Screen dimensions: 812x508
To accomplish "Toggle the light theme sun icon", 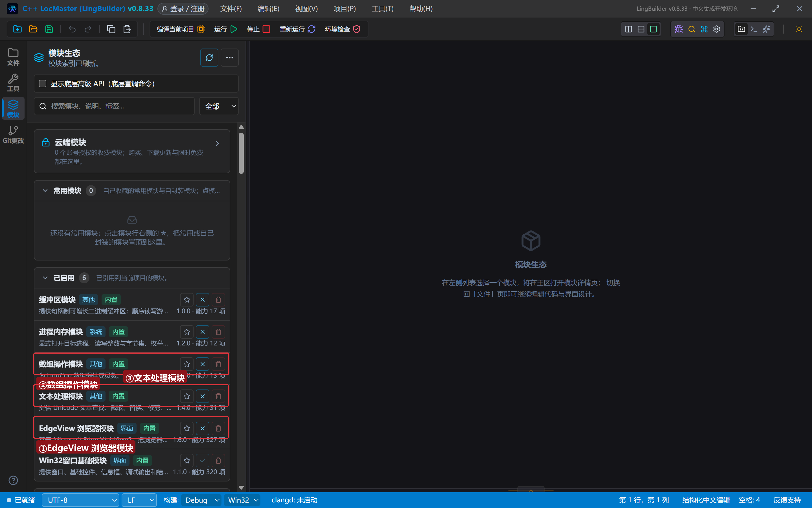I will coord(799,29).
